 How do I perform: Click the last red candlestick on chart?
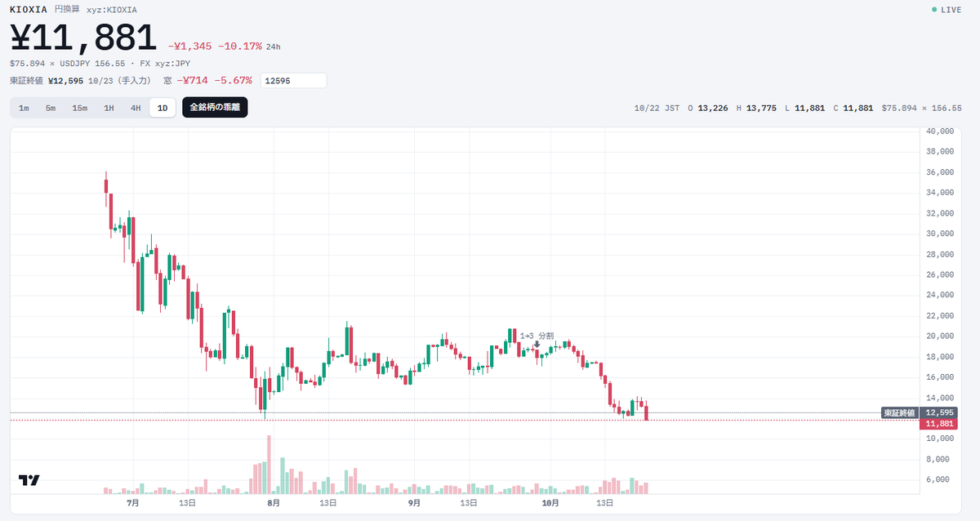point(646,411)
